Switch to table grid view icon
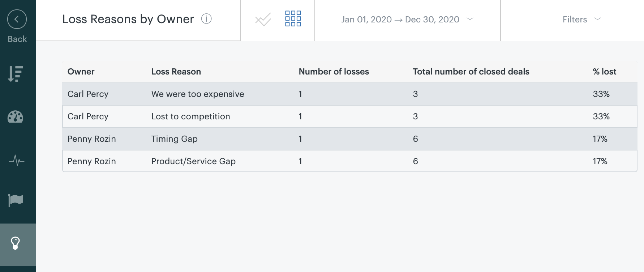 pos(293,19)
